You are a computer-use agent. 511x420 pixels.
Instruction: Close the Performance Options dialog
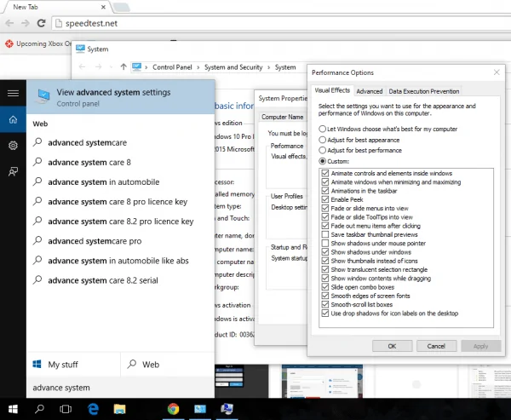[497, 72]
